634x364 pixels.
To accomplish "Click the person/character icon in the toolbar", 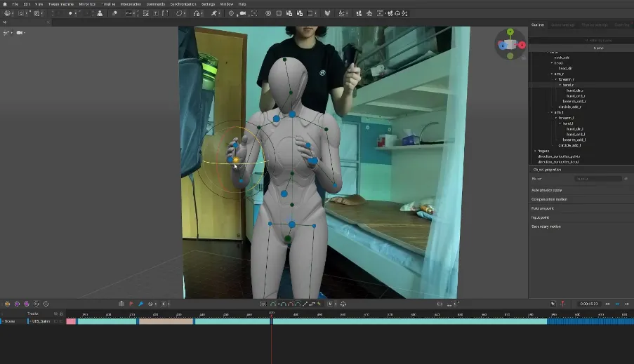I will pos(100,13).
